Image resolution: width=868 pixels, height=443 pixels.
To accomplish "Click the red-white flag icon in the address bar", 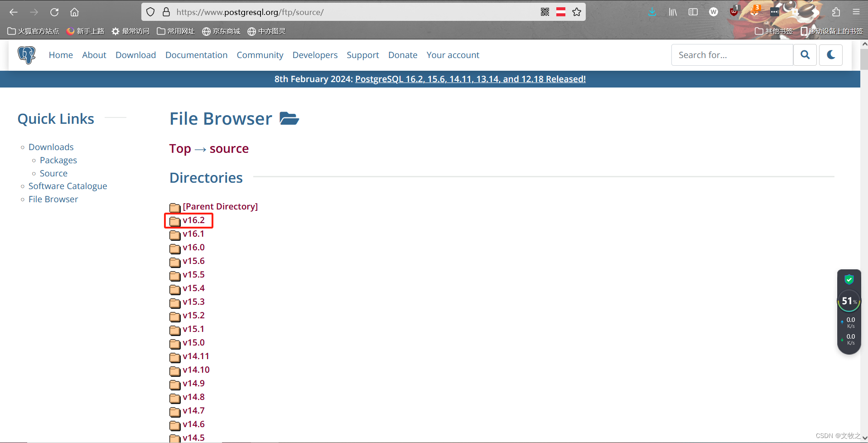I will point(561,12).
